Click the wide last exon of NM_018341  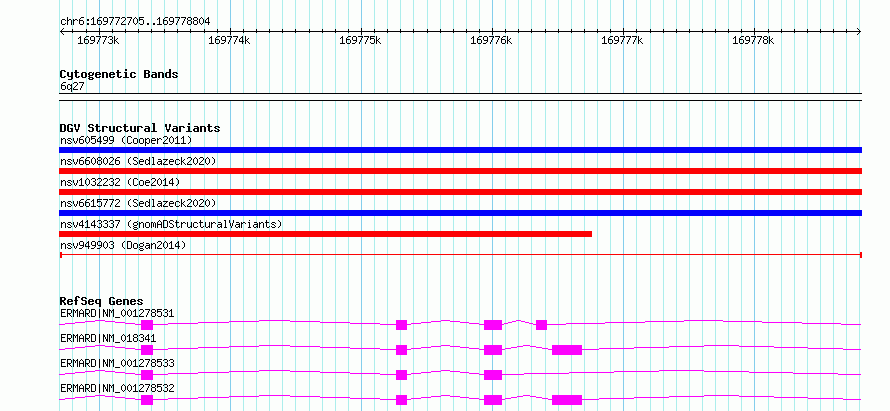point(567,350)
